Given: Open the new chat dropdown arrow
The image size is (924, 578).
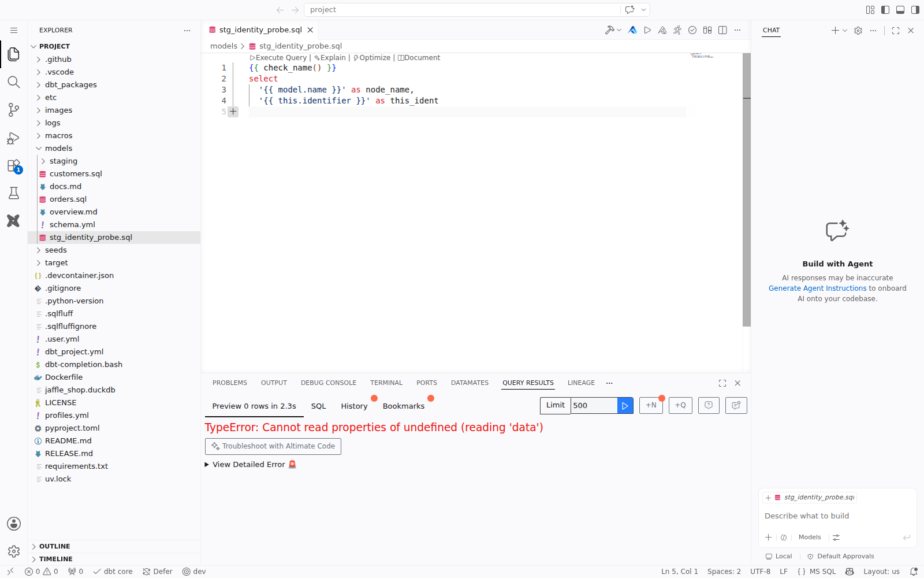Looking at the screenshot, I should tap(845, 31).
